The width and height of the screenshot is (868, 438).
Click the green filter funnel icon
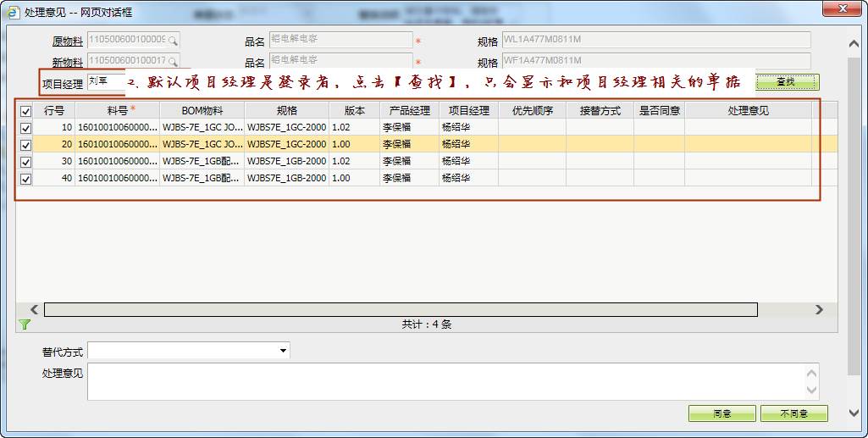(x=25, y=324)
